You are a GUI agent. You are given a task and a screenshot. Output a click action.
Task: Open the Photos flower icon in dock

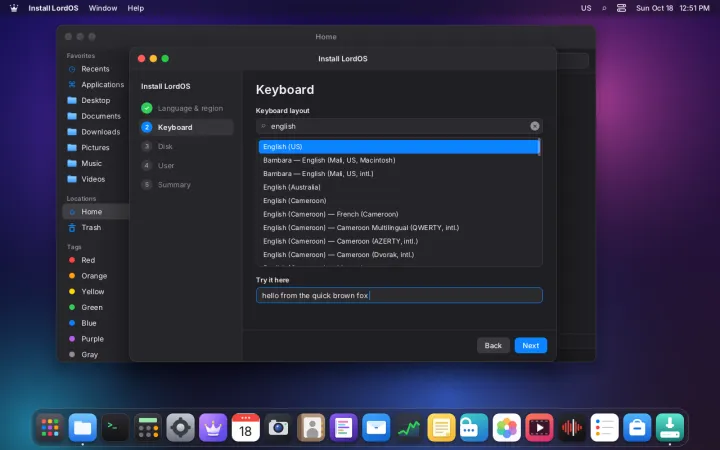pyautogui.click(x=506, y=428)
